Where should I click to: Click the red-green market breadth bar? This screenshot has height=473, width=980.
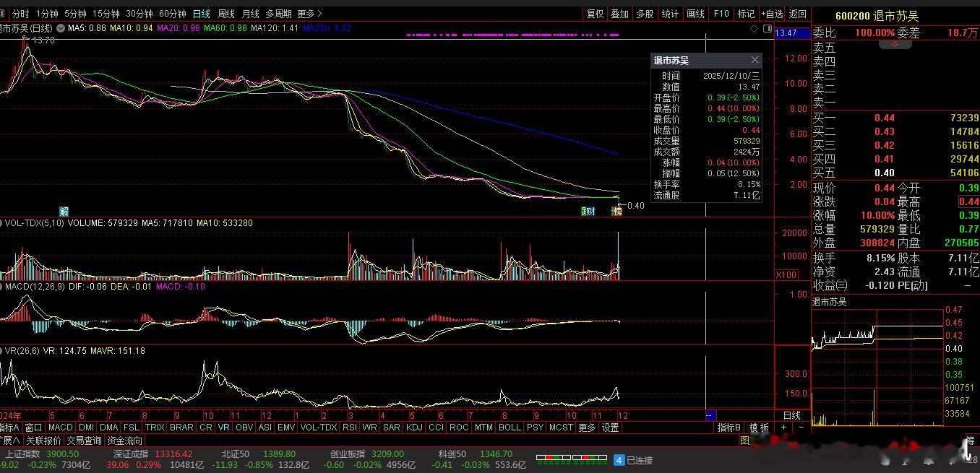pyautogui.click(x=571, y=458)
